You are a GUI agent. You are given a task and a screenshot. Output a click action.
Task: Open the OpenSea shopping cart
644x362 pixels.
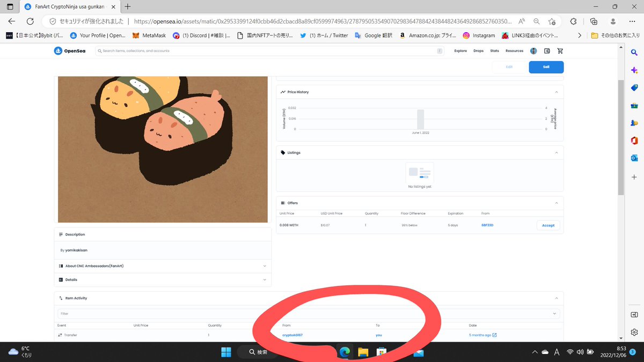[x=560, y=51]
